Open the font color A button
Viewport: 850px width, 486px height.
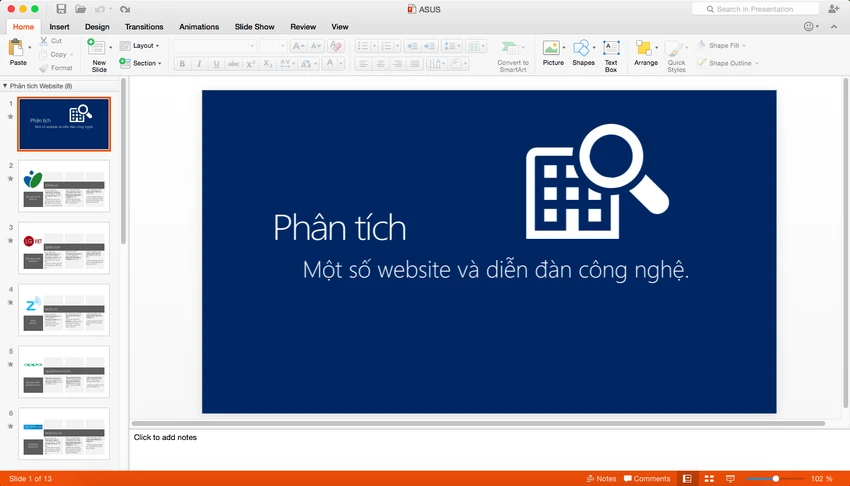pyautogui.click(x=330, y=64)
